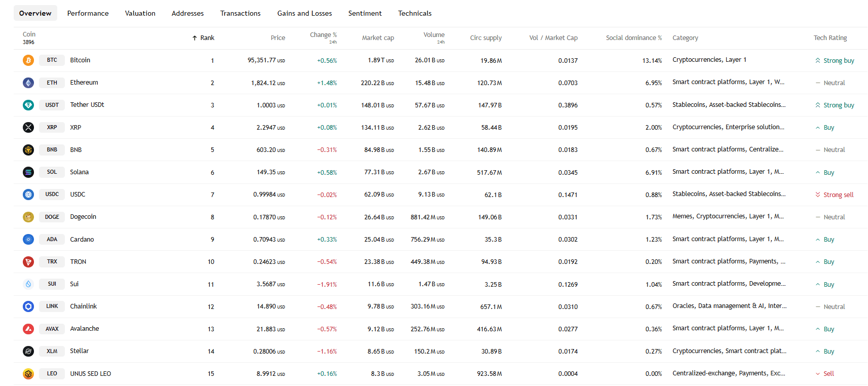Click the BNB ticker symbol badge
Screen dimensions: 868x386
(52, 150)
